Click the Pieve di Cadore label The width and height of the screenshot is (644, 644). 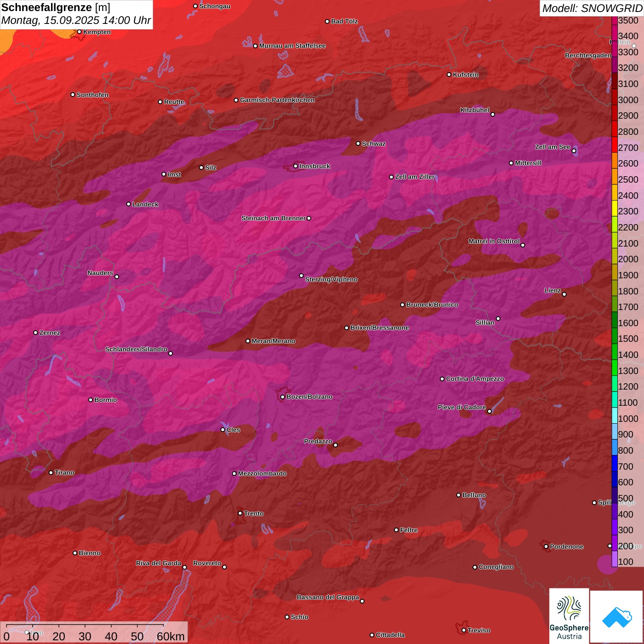(462, 407)
